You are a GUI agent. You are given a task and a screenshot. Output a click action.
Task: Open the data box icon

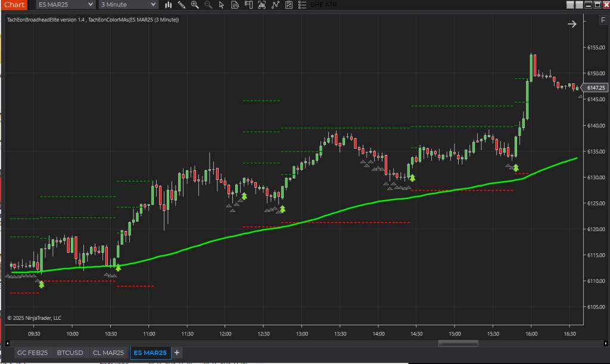[x=235, y=5]
